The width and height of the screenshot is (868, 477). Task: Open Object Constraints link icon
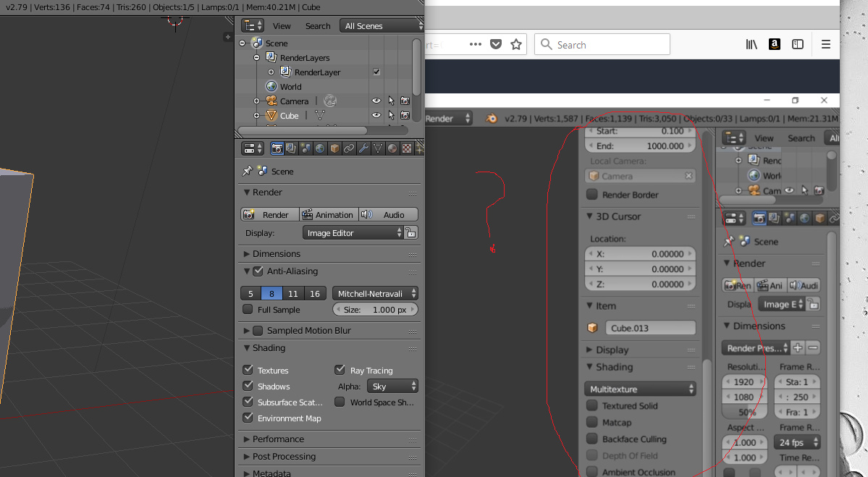click(x=348, y=148)
